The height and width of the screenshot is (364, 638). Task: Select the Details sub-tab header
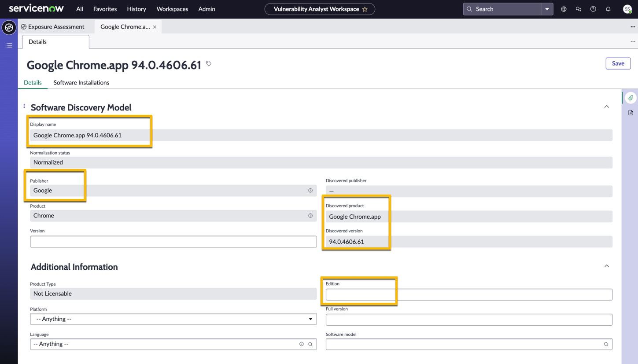[x=55, y=42]
